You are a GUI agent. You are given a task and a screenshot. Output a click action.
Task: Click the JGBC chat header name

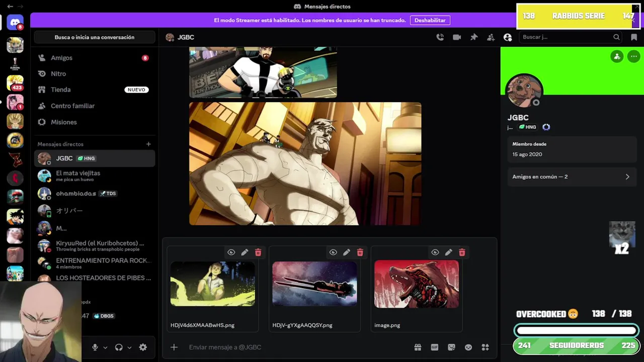[x=186, y=37]
